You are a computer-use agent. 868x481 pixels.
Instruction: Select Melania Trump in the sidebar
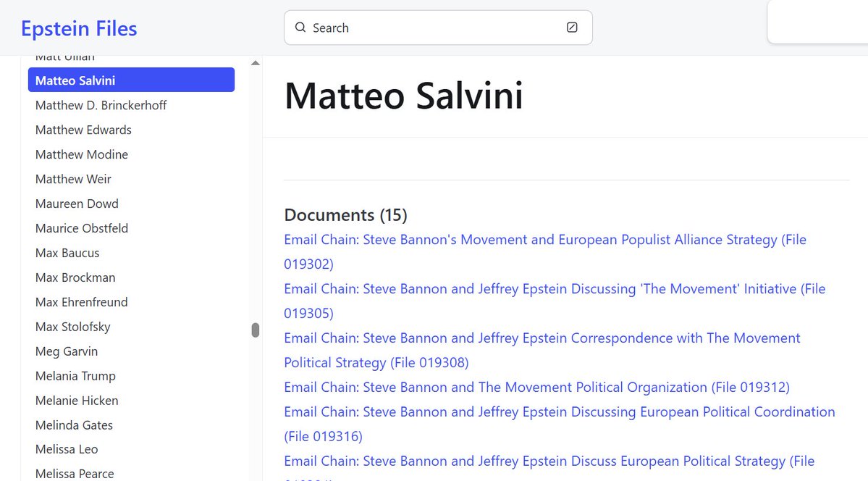[x=75, y=376]
